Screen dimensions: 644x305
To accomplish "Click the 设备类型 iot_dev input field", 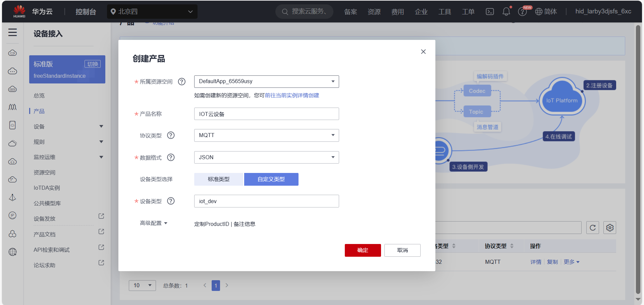I will [267, 201].
